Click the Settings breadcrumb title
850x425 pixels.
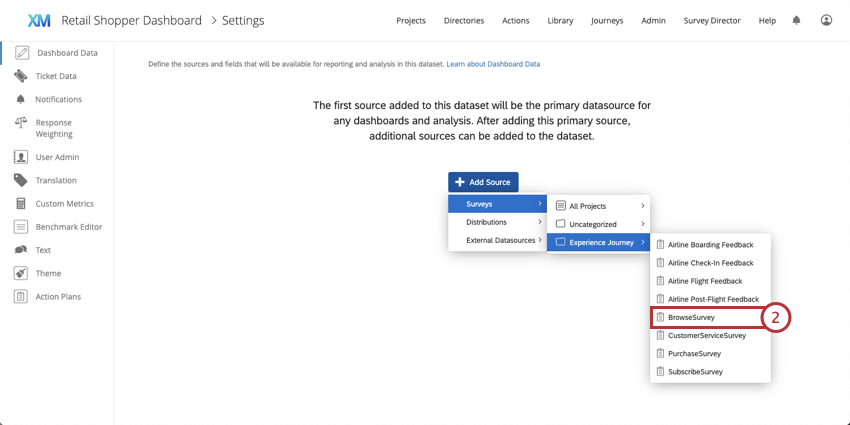[243, 21]
